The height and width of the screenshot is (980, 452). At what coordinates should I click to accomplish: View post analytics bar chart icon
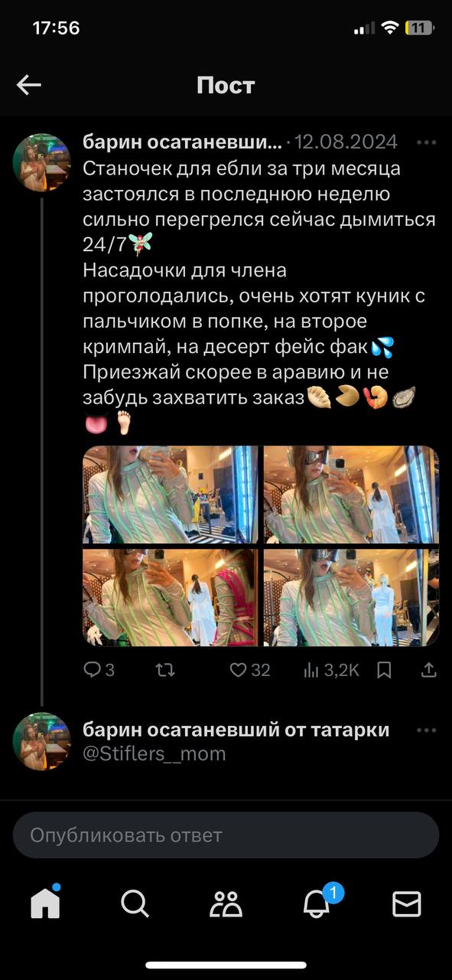(x=331, y=670)
